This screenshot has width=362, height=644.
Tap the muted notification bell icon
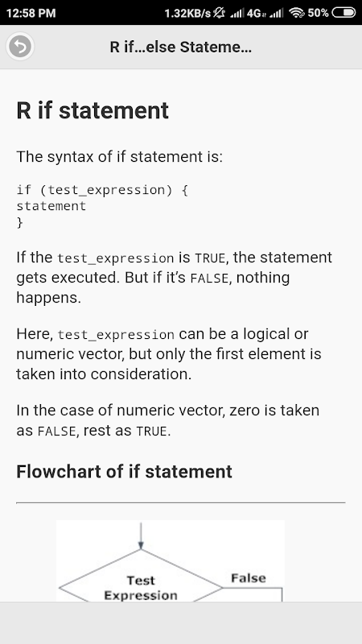[220, 13]
